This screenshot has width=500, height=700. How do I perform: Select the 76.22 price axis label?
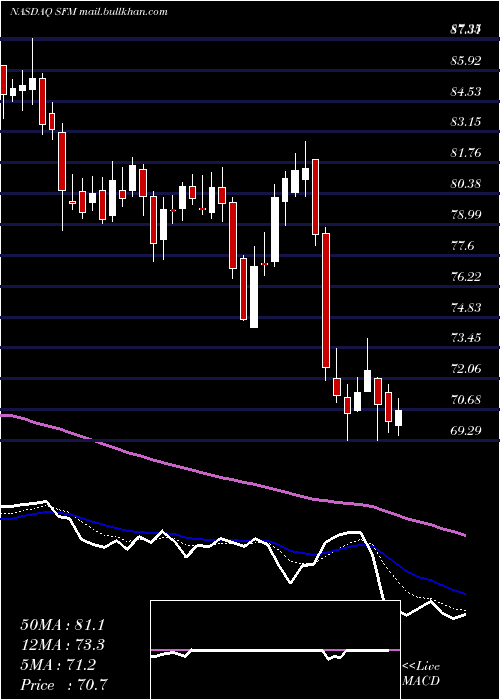(x=466, y=276)
